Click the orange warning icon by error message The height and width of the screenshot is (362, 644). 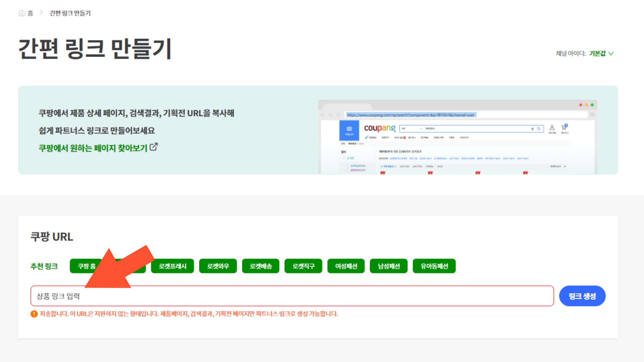(x=34, y=314)
